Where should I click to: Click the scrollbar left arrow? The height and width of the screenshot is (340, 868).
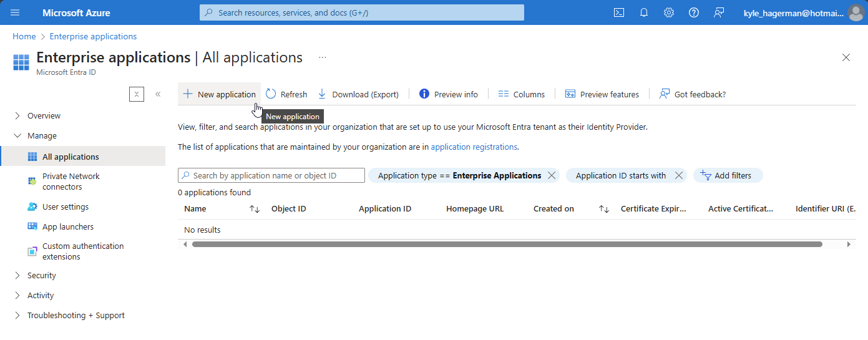coord(185,245)
